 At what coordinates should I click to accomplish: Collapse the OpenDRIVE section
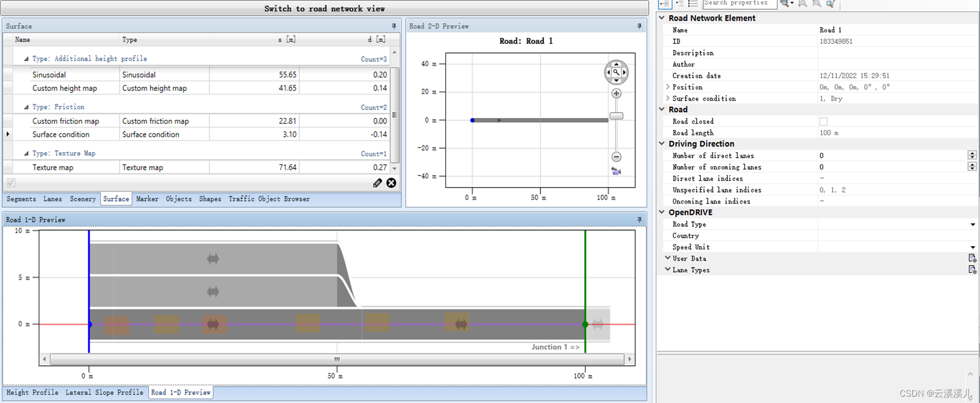[x=662, y=212]
